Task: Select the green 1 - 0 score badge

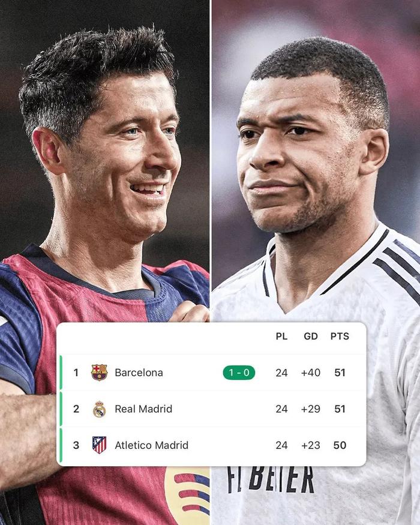Action: click(x=239, y=373)
